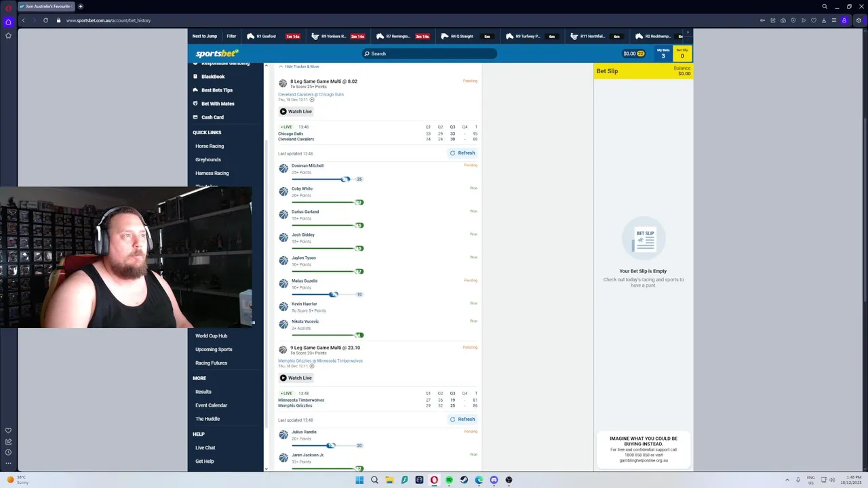This screenshot has width=868, height=488.
Task: Refresh the Bulls vs Cavaliers tracker
Action: pyautogui.click(x=462, y=153)
